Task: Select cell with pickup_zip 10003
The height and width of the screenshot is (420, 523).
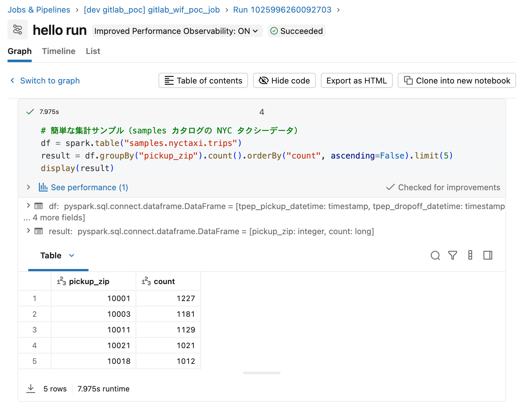Action: click(94, 314)
